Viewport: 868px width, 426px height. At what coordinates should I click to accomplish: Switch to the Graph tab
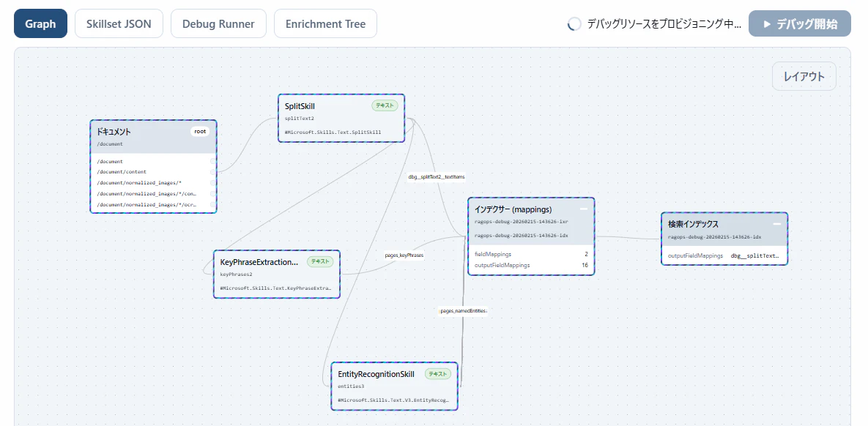coord(40,24)
